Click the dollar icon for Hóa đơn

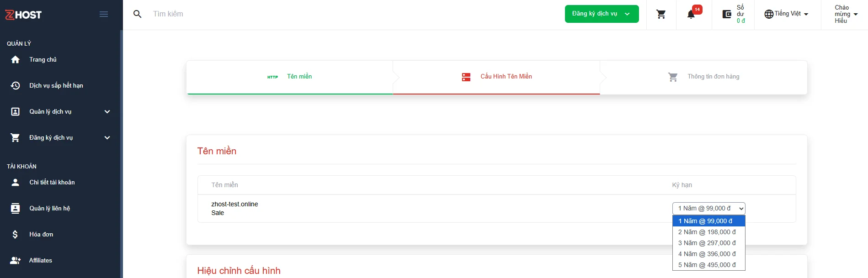coord(15,235)
